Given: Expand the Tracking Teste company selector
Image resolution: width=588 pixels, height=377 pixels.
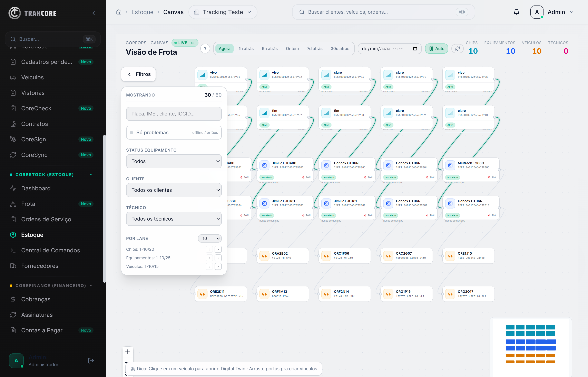Looking at the screenshot, I should coord(223,12).
